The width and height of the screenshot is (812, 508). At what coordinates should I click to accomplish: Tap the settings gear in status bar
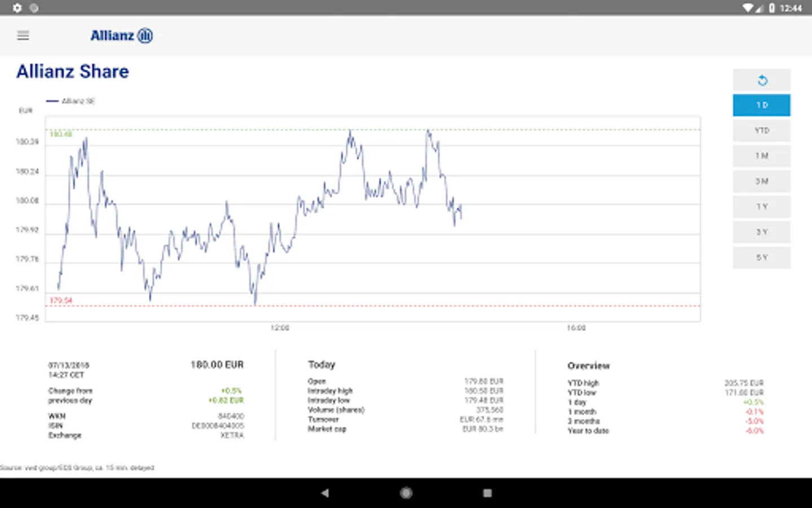coord(17,8)
